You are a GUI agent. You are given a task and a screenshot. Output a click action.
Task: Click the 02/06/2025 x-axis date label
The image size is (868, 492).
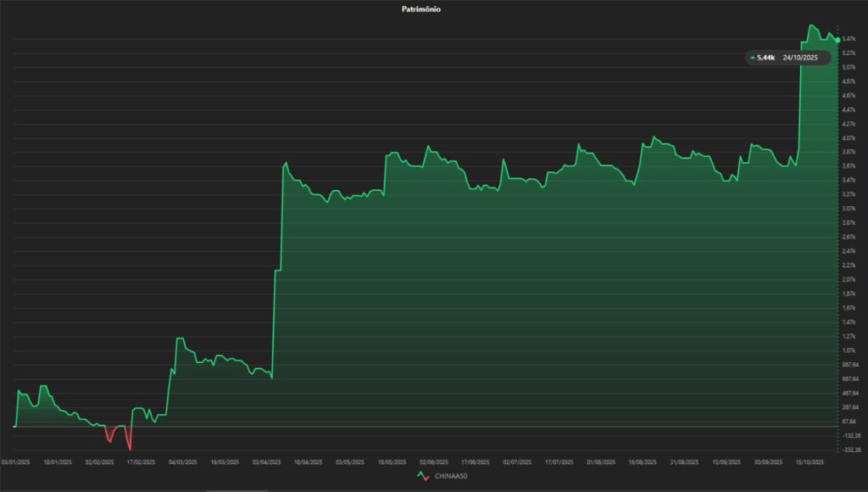pos(433,462)
